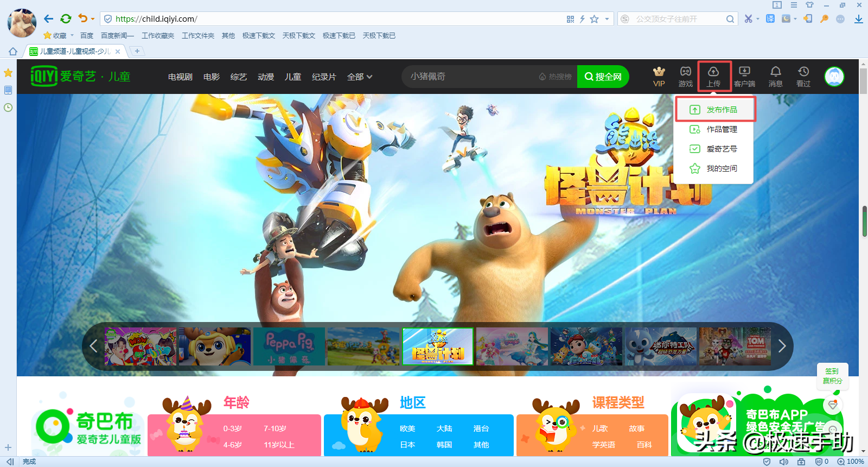The height and width of the screenshot is (467, 868).
Task: Select the Peppa Pig thumbnail
Action: coord(289,346)
